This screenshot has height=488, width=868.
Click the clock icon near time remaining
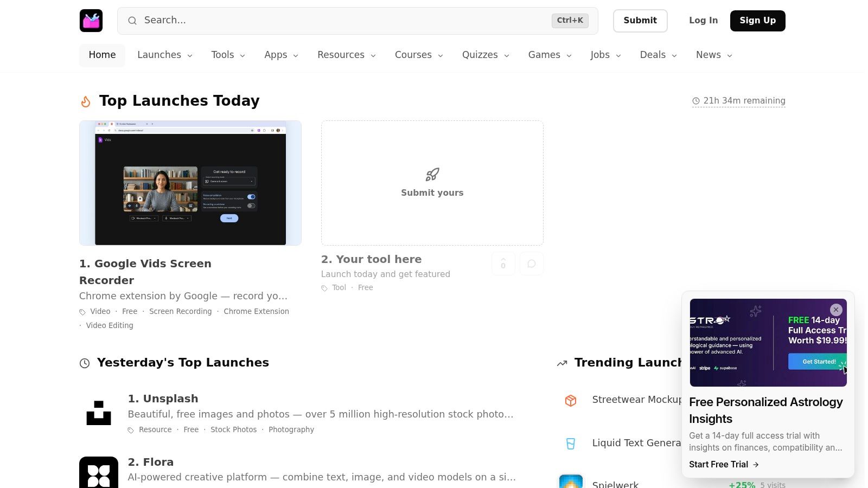tap(696, 101)
